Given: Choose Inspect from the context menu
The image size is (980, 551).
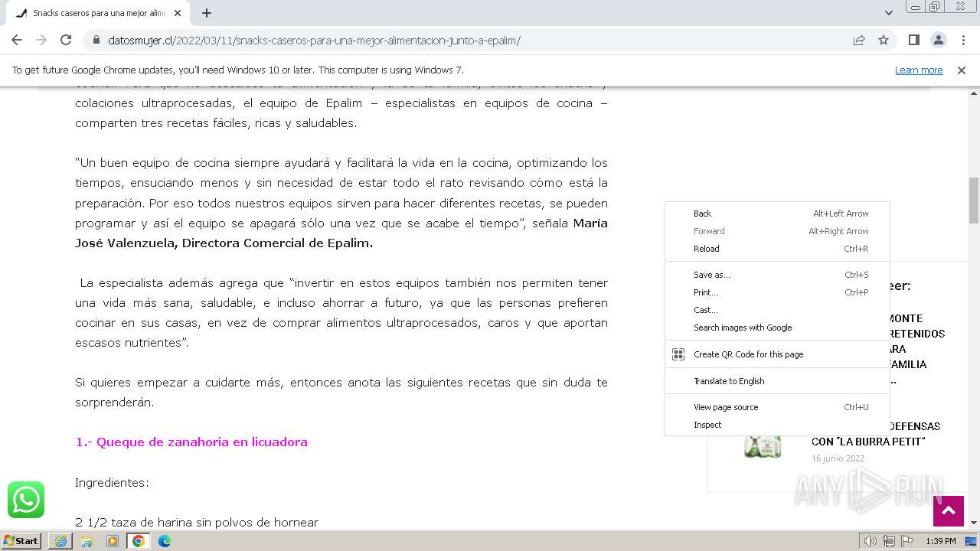Looking at the screenshot, I should [x=777, y=425].
